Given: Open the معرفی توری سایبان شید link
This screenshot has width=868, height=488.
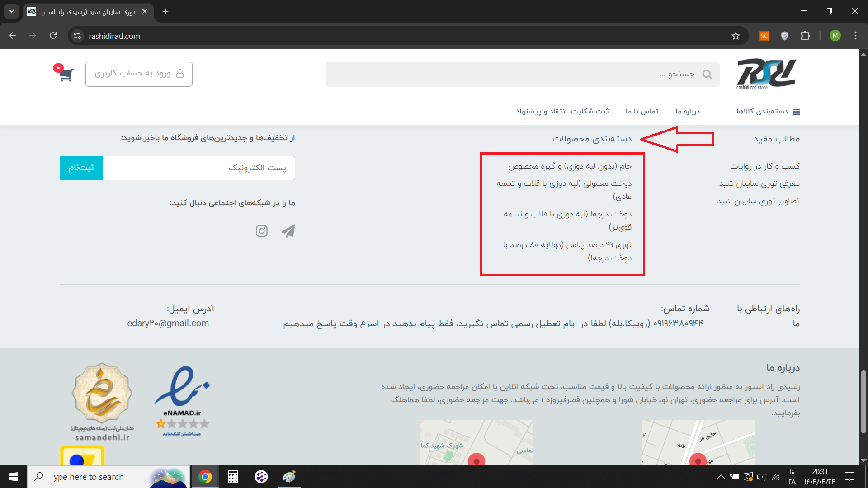Looking at the screenshot, I should pos(759,183).
